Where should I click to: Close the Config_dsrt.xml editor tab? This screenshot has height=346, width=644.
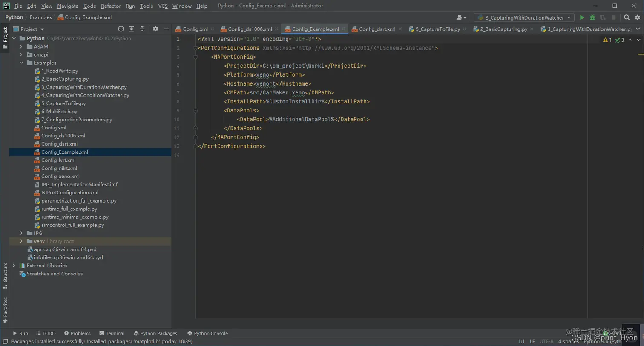[400, 29]
